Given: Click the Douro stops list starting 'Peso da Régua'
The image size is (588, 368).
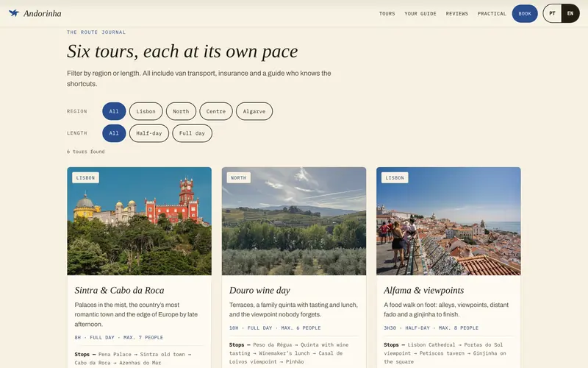Looking at the screenshot, I should point(289,353).
